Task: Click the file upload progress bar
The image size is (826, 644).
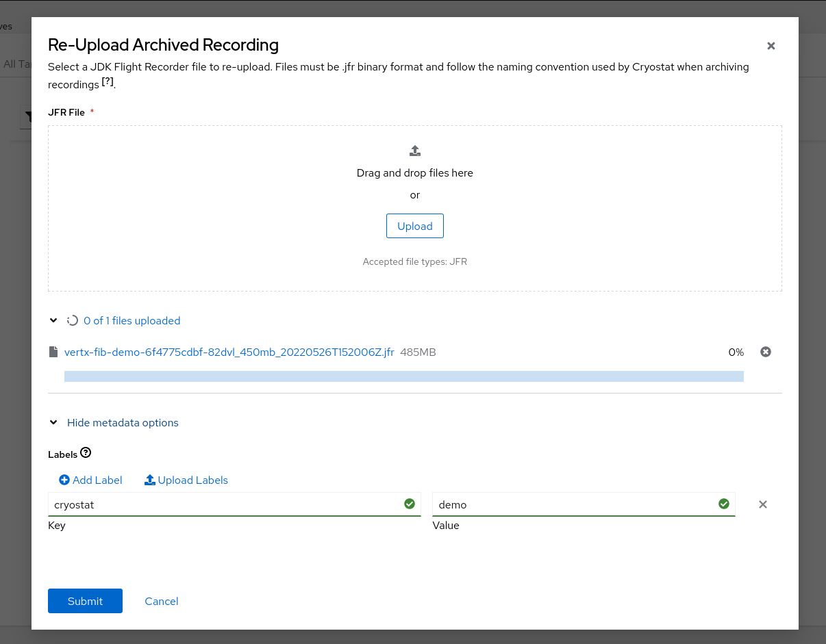Action: [403, 376]
